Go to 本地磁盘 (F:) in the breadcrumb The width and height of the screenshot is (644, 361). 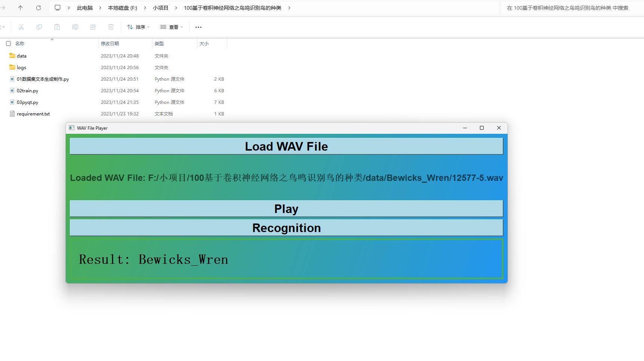[x=123, y=7]
